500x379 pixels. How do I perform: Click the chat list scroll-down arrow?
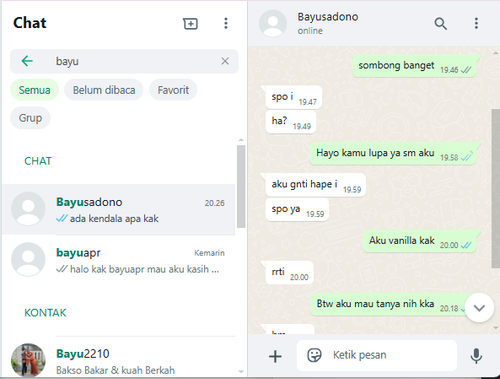click(x=241, y=371)
